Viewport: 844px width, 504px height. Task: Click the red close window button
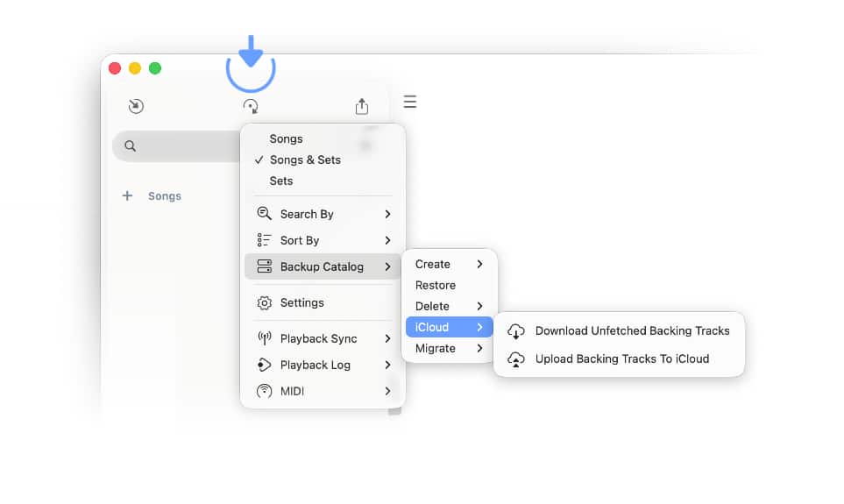[115, 68]
